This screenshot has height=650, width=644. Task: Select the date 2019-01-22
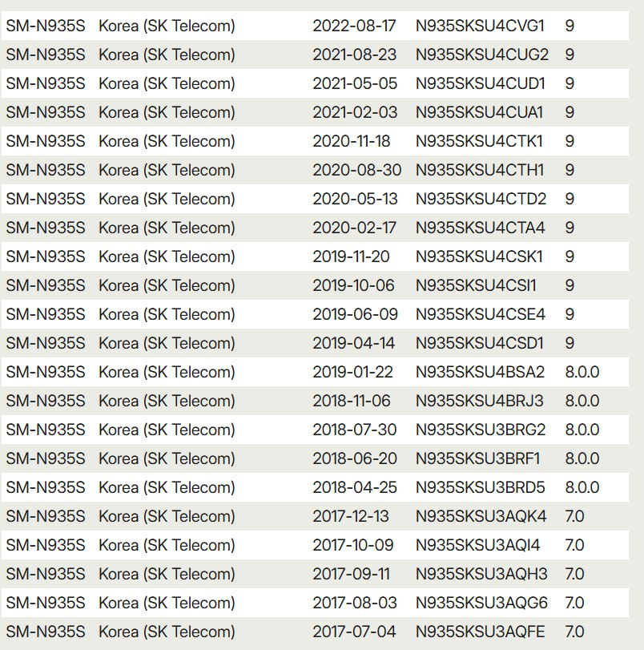352,372
